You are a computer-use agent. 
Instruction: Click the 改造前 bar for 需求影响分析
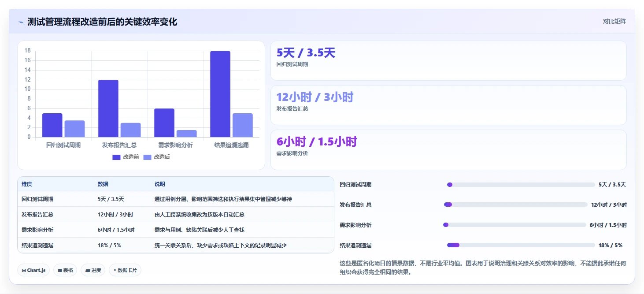164,123
